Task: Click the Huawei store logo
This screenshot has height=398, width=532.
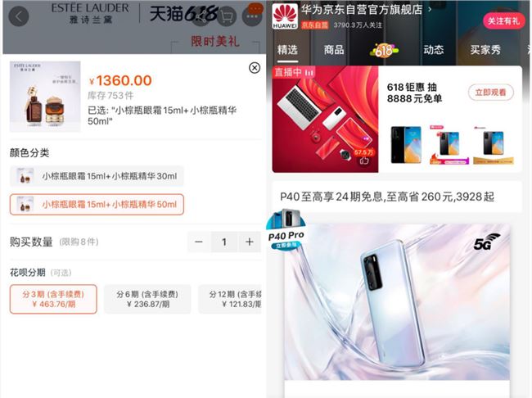Action: pyautogui.click(x=285, y=16)
